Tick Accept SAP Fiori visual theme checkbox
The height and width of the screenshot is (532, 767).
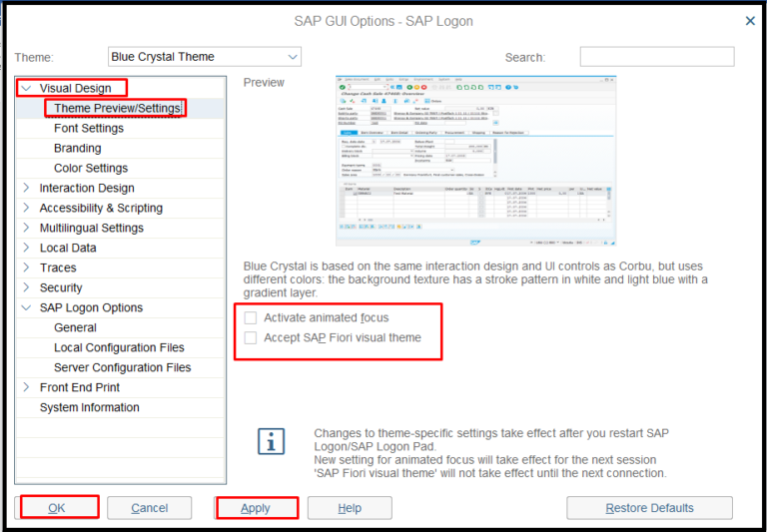tap(251, 338)
